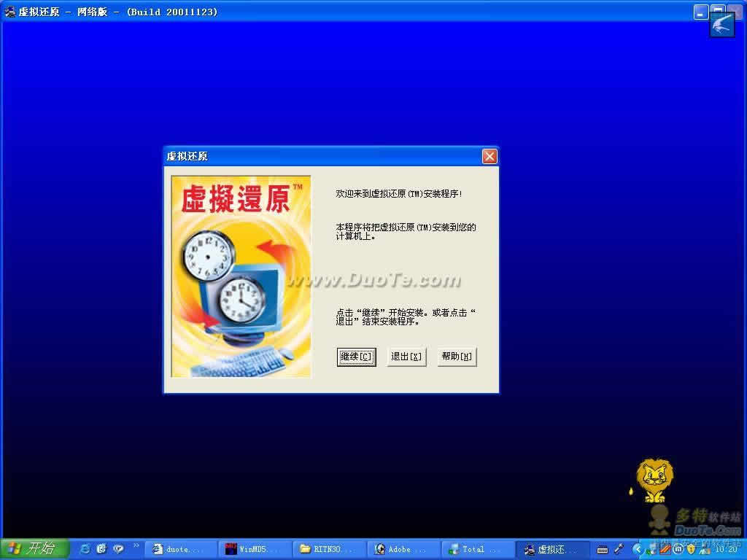Open help with the 帮助[H] button
Viewport: 747px width, 560px height.
click(457, 357)
